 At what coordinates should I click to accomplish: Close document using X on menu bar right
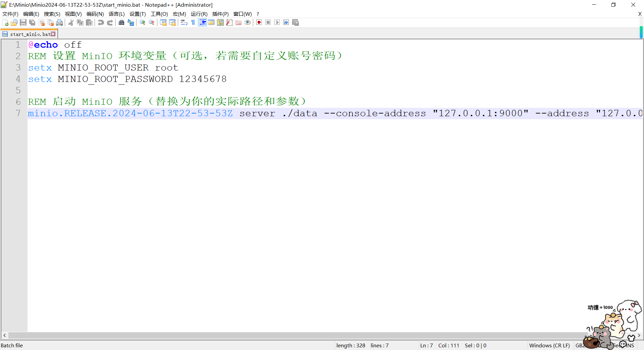640,14
